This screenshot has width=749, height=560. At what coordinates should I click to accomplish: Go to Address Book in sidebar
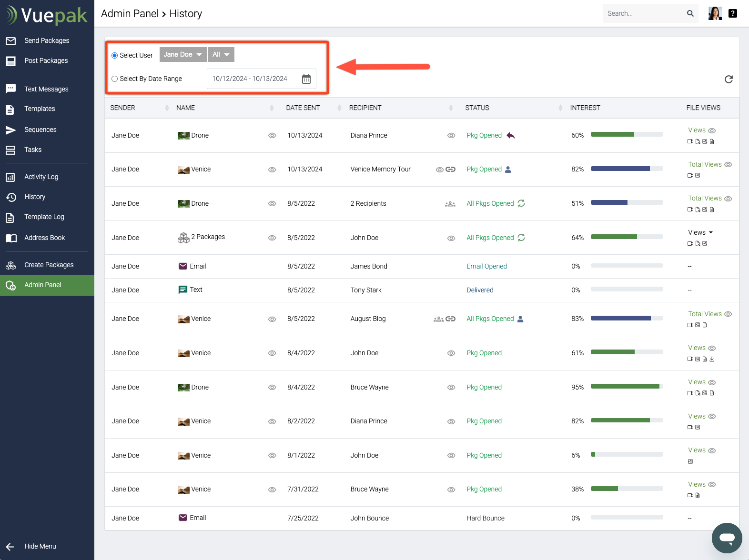point(44,238)
